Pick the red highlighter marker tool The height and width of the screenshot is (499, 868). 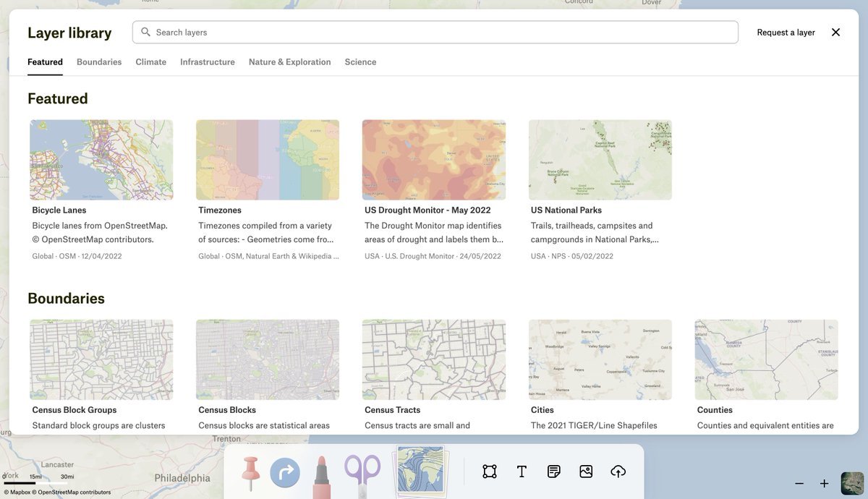point(322,476)
